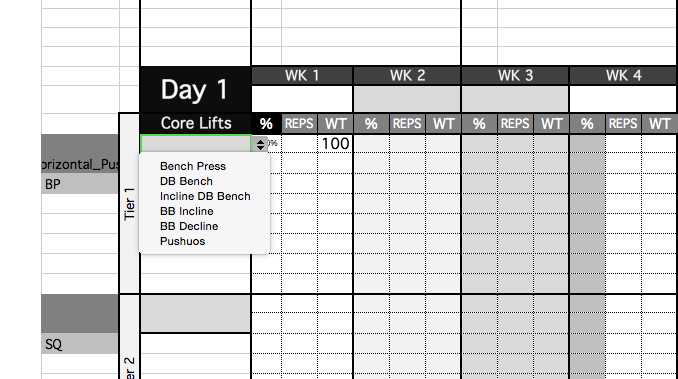Click the WT cell containing 100
This screenshot has height=379, width=678.
tap(335, 144)
